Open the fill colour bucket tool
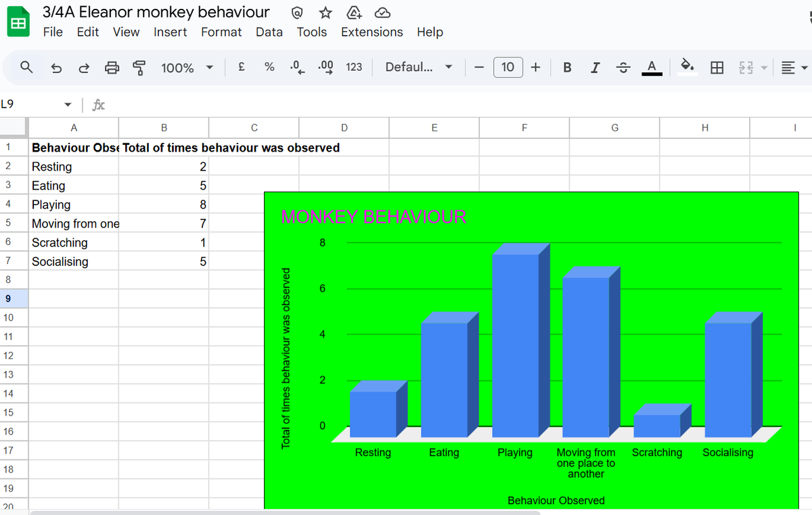This screenshot has height=515, width=812. (x=687, y=66)
